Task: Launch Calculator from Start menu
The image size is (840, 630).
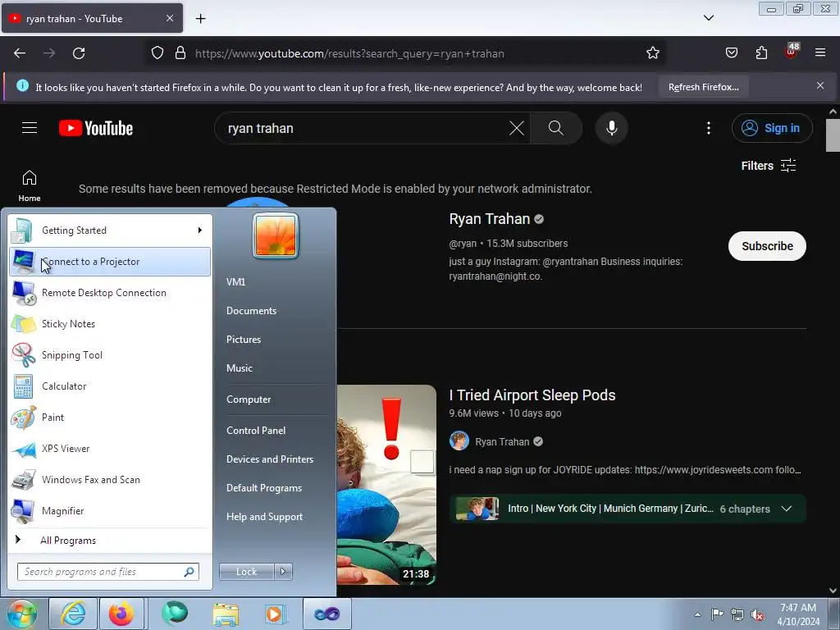Action: click(x=110, y=386)
